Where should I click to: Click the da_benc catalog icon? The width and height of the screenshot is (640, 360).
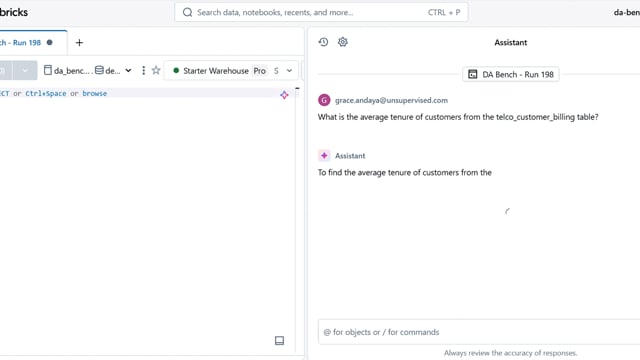tap(48, 71)
